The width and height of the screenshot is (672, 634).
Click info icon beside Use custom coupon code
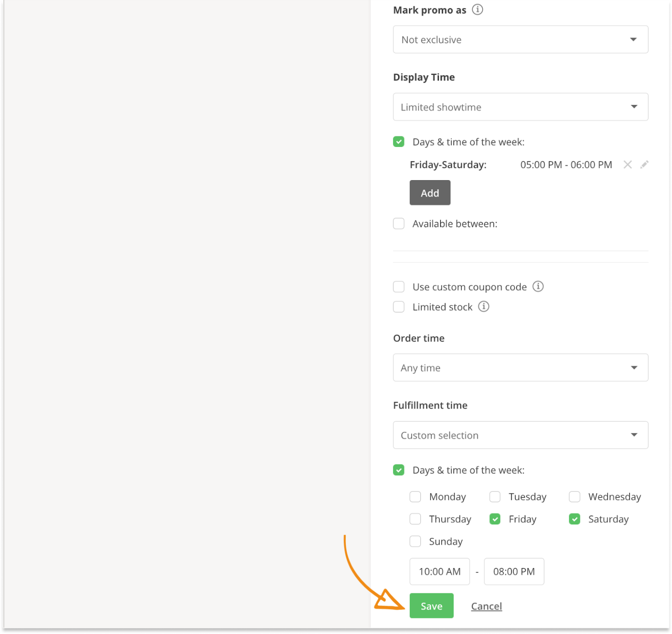[x=538, y=286]
